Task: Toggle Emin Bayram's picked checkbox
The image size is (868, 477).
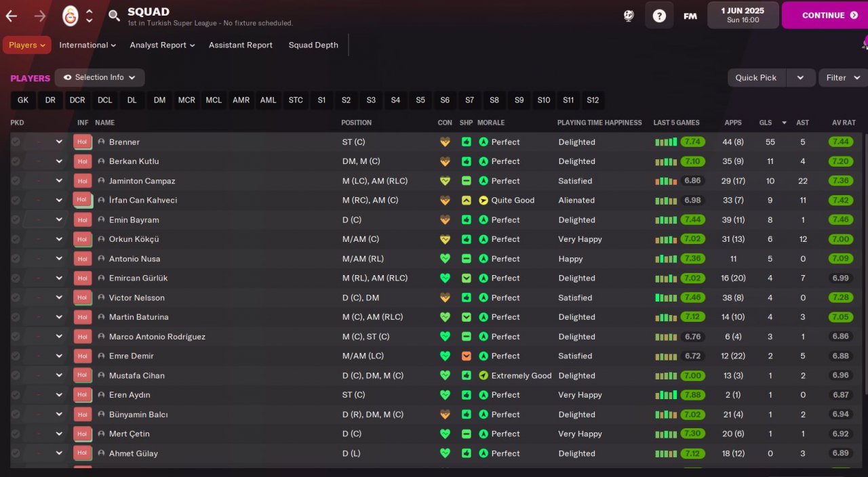Action: click(x=16, y=220)
